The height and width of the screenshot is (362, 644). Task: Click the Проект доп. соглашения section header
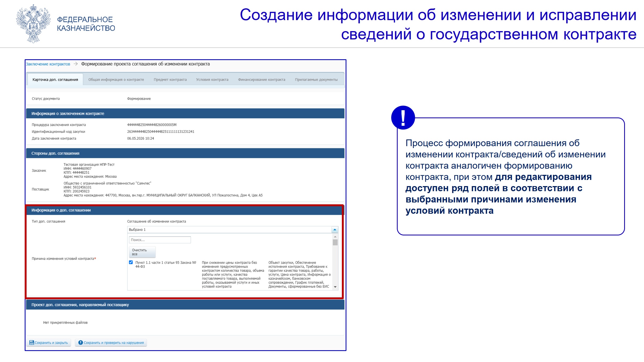tap(185, 305)
